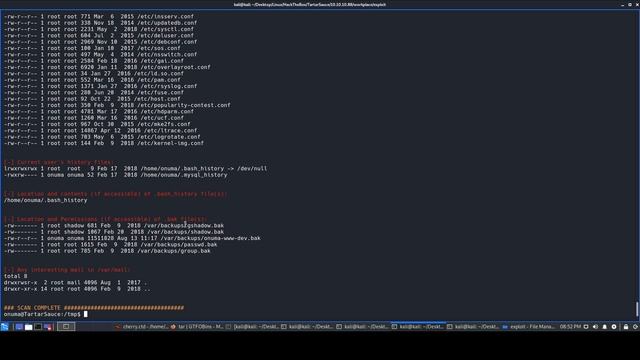Select the /etc/overlayroot.conf line
The width and height of the screenshot is (640, 360).
pyautogui.click(x=107, y=67)
